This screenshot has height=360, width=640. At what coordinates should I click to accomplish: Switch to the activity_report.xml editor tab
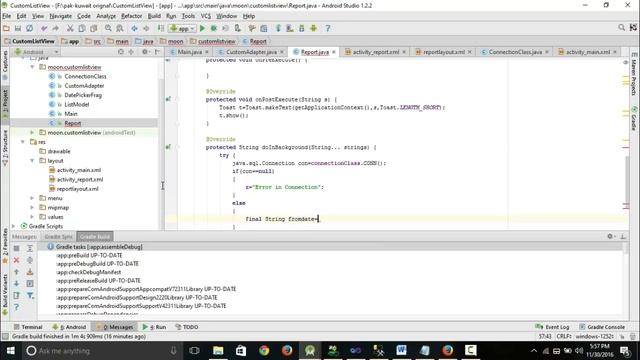tap(376, 52)
